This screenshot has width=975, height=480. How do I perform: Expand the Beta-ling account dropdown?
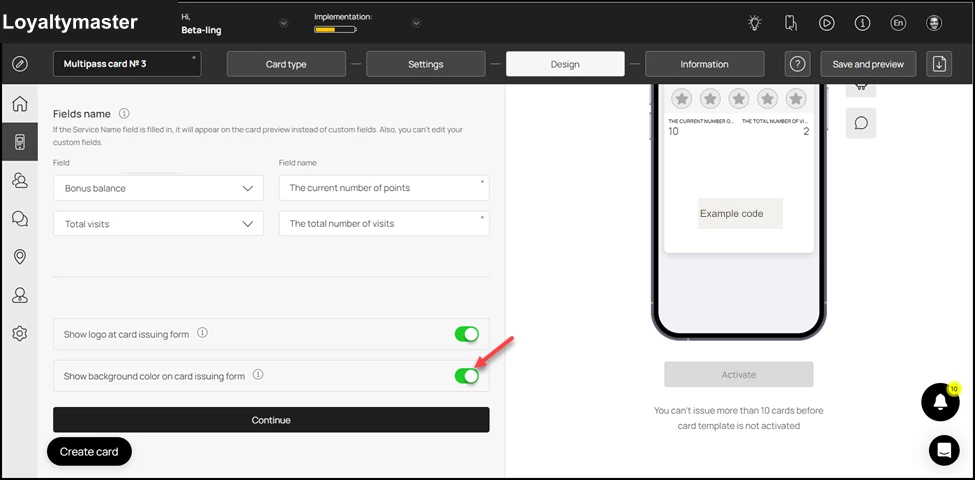coord(284,23)
